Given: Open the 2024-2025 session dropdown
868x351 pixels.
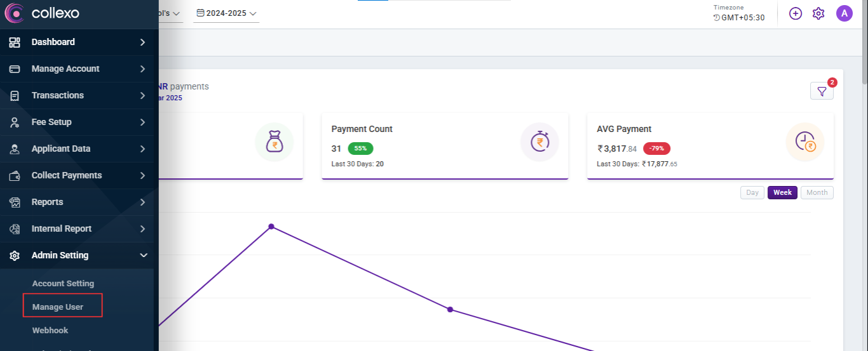Looking at the screenshot, I should [226, 13].
